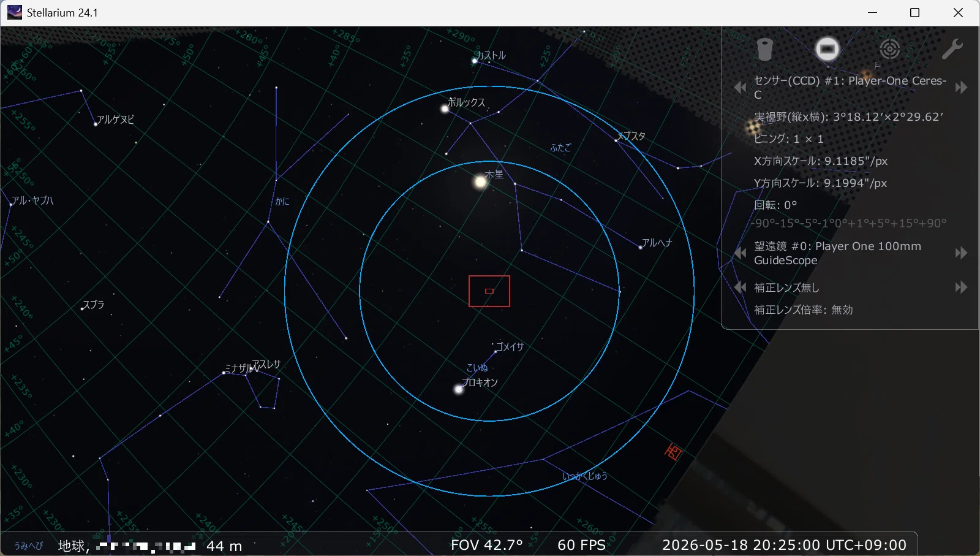980x556 pixels.
Task: Click the date-time 2026-05-18 20:25:00 display
Action: [x=784, y=545]
